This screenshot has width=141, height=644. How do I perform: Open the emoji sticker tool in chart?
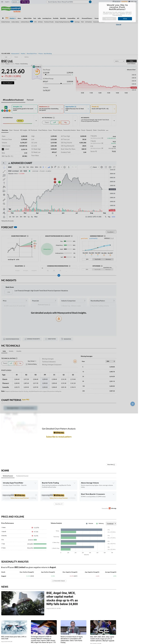point(4,195)
